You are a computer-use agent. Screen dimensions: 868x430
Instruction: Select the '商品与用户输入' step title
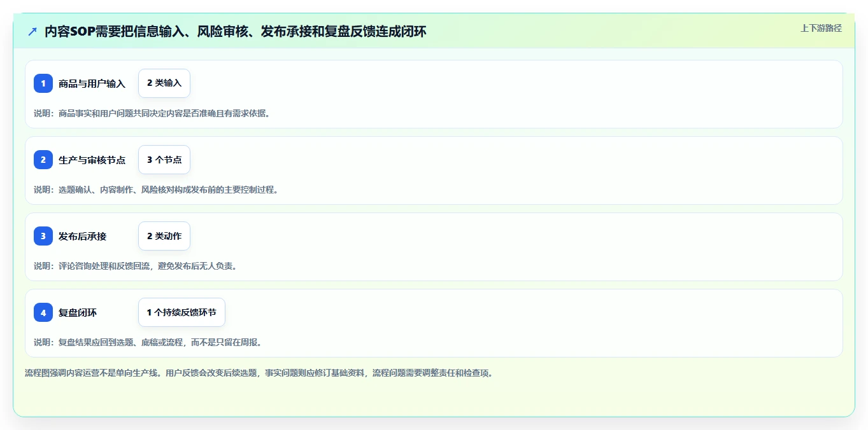[92, 83]
